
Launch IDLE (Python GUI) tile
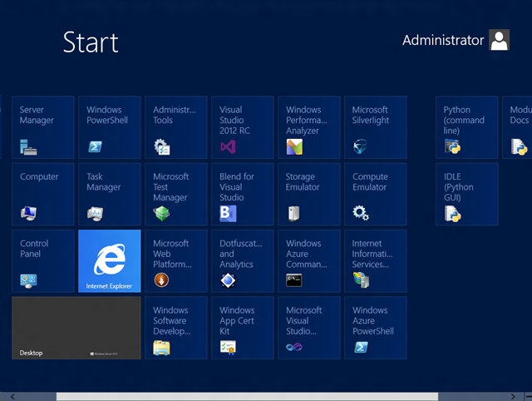pos(467,195)
